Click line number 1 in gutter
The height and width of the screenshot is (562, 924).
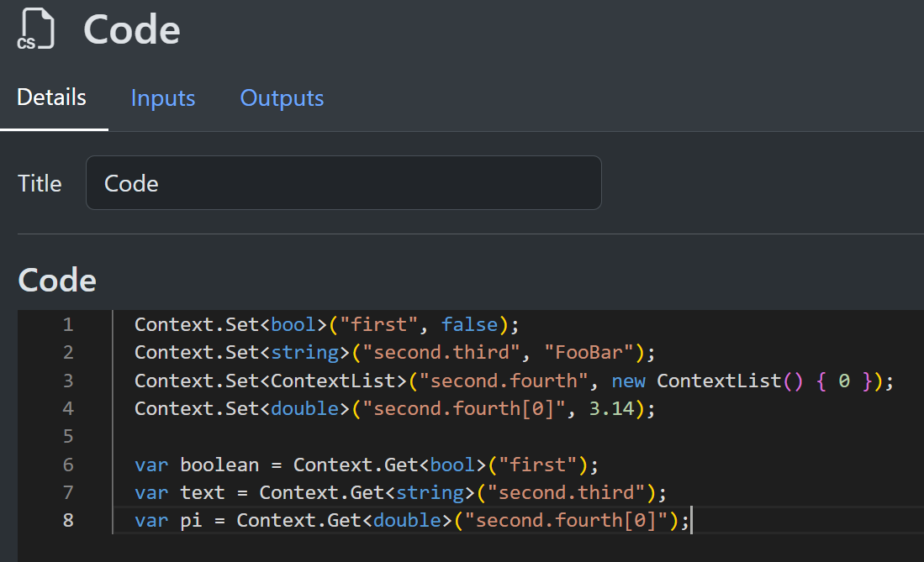(x=68, y=325)
